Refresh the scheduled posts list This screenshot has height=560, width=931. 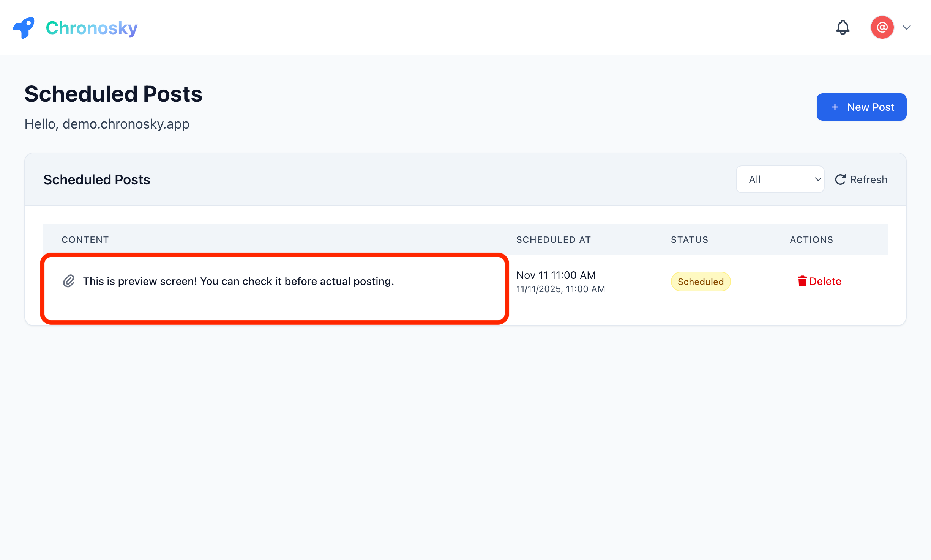pos(861,179)
